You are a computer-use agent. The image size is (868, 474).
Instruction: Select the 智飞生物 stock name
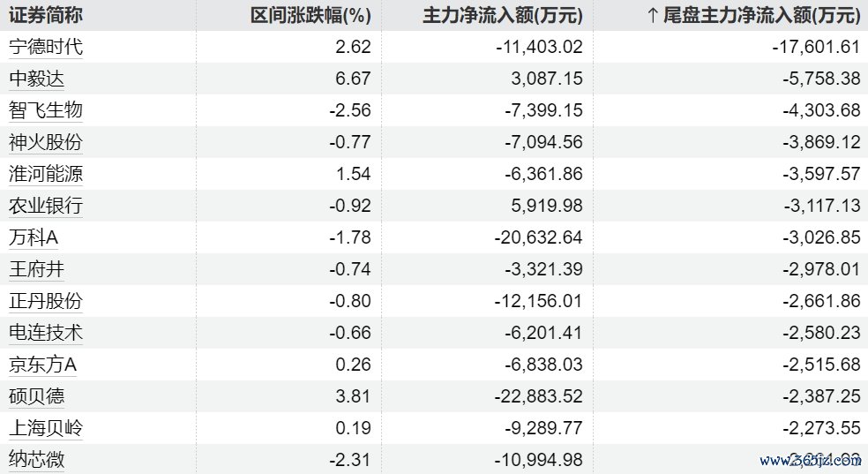(45, 110)
